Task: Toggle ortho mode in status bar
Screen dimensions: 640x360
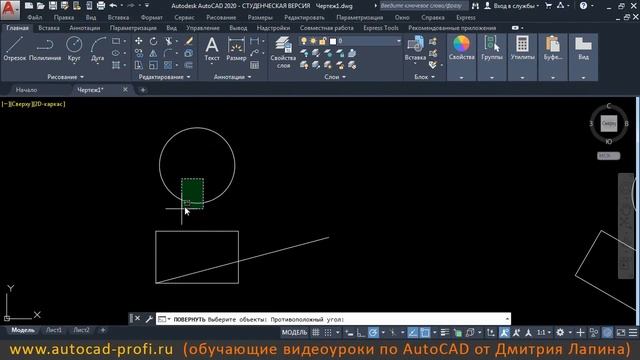Action: (x=360, y=333)
